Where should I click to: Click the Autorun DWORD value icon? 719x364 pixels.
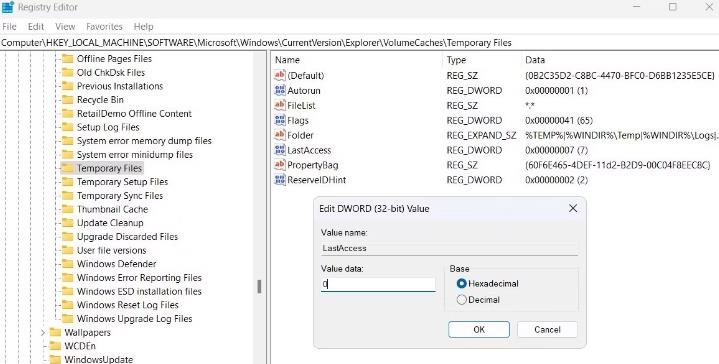pyautogui.click(x=280, y=90)
